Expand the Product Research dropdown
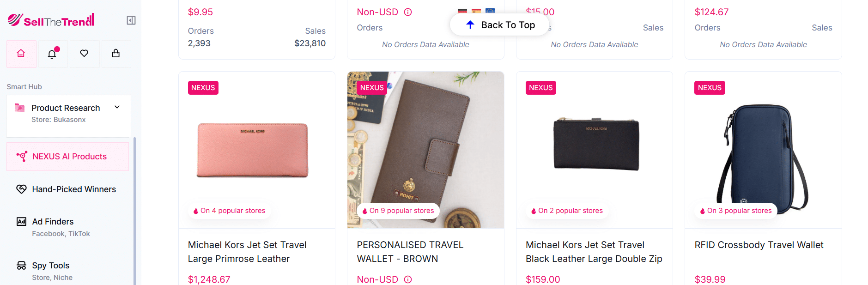Viewport: 868px width, 285px height. click(117, 107)
